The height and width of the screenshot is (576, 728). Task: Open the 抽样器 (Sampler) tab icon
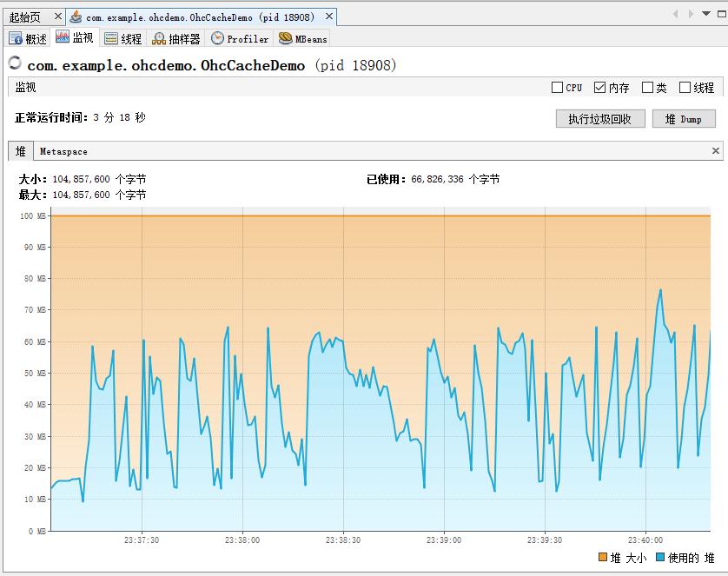pos(159,38)
